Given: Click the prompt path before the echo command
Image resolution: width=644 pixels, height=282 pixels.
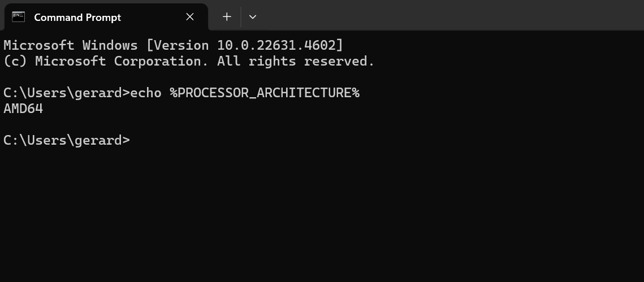Looking at the screenshot, I should (67, 93).
